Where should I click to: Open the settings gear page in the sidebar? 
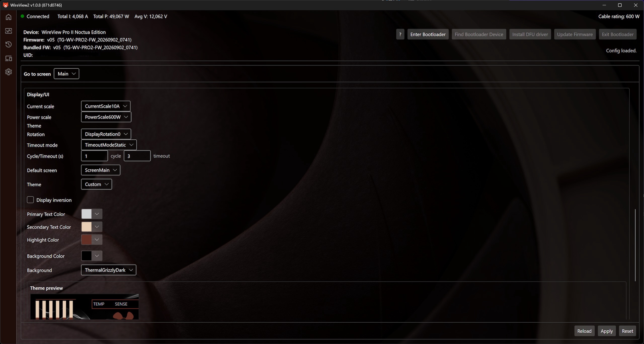[9, 72]
